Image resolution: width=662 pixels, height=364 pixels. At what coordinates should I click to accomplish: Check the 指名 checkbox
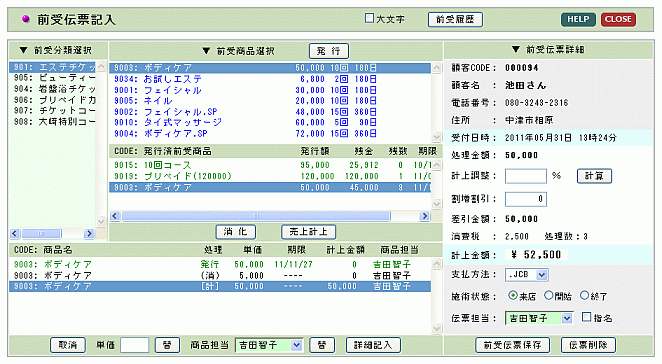(x=586, y=317)
